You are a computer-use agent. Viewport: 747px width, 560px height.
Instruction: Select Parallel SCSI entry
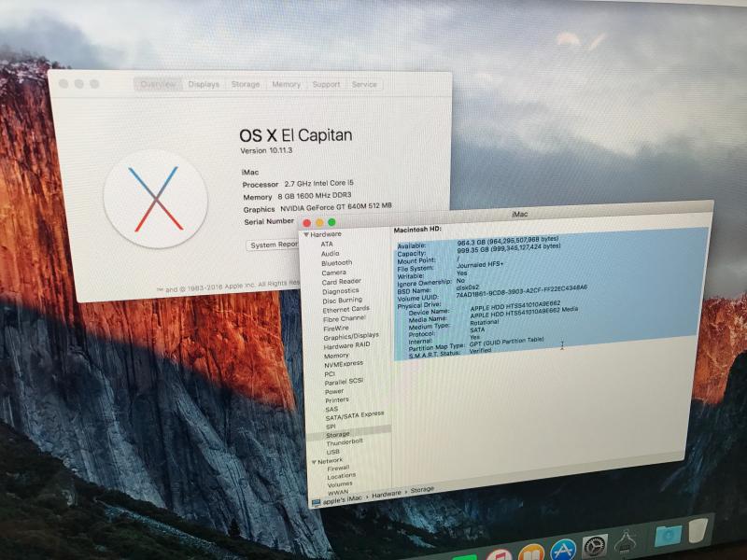coord(344,382)
